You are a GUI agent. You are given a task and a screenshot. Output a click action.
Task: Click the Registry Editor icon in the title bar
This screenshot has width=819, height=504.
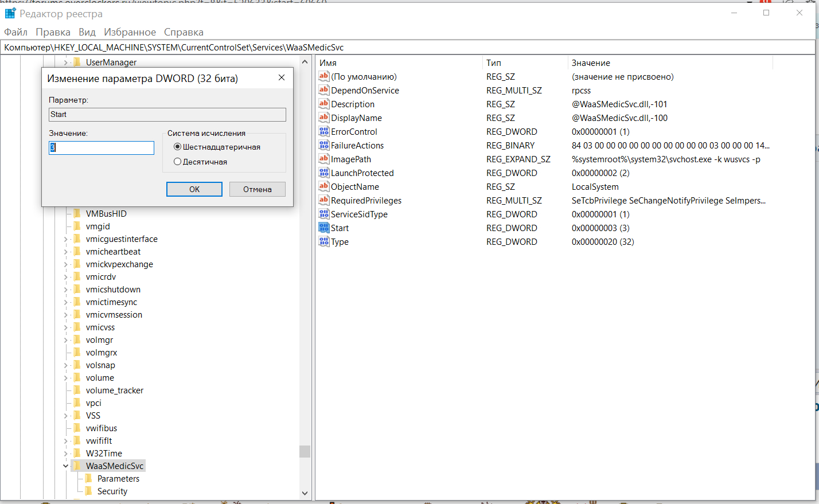pyautogui.click(x=10, y=13)
